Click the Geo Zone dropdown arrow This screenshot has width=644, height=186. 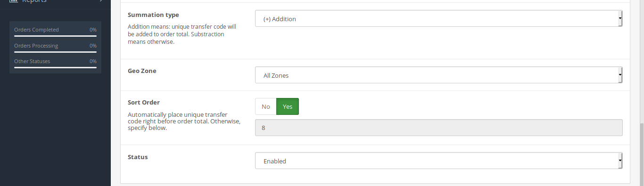click(620, 75)
